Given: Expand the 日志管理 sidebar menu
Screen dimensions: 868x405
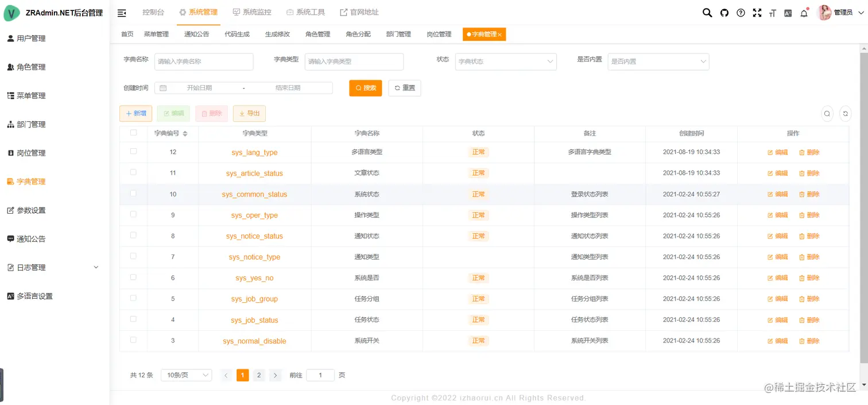Looking at the screenshot, I should (55, 268).
